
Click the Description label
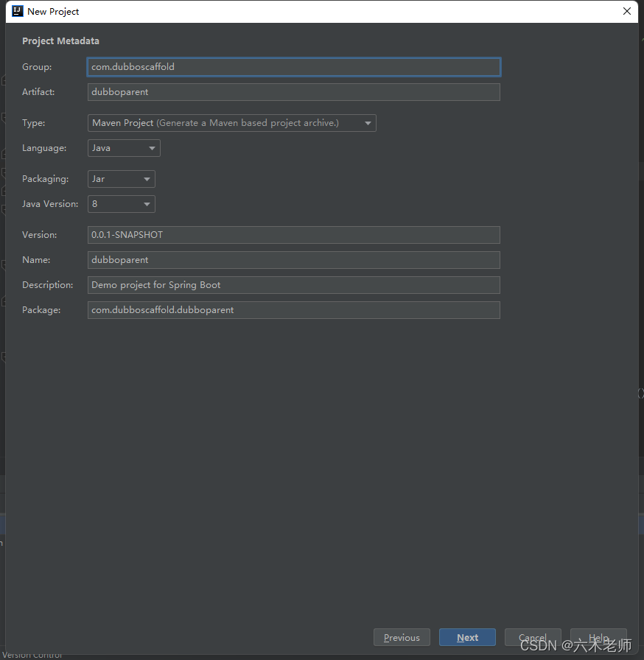[48, 285]
